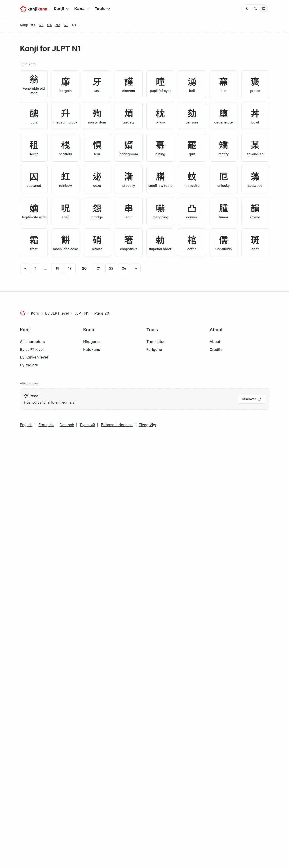Open the N5 kanji list
Viewport: 289px width, 868px height.
[41, 25]
